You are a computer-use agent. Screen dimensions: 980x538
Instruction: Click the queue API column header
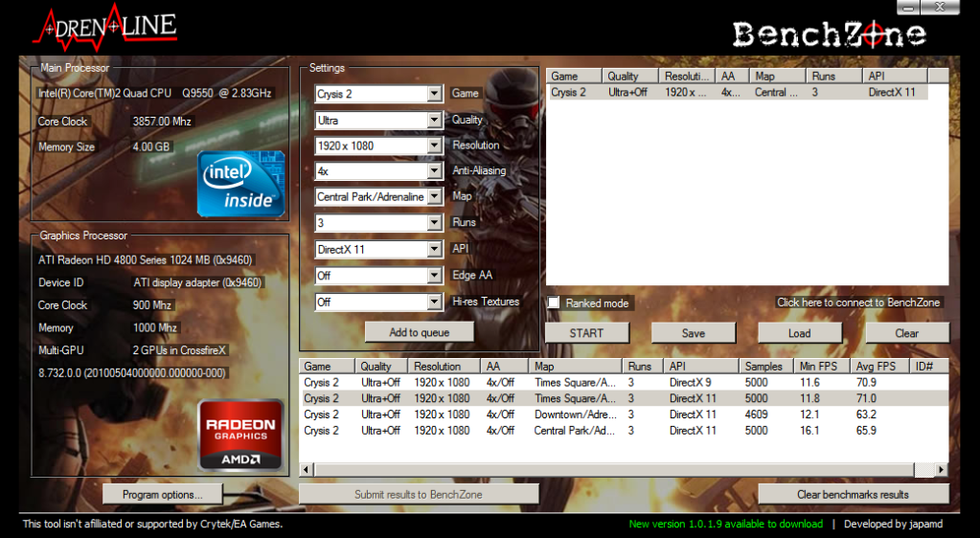[895, 77]
